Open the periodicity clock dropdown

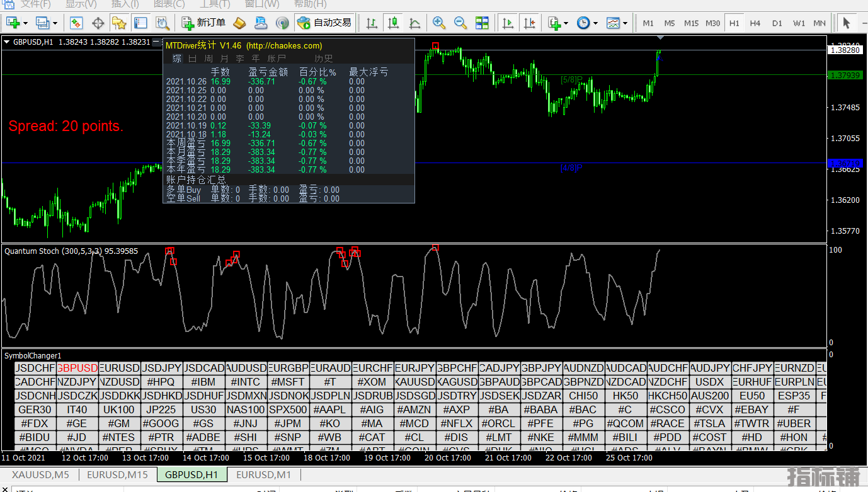[596, 23]
